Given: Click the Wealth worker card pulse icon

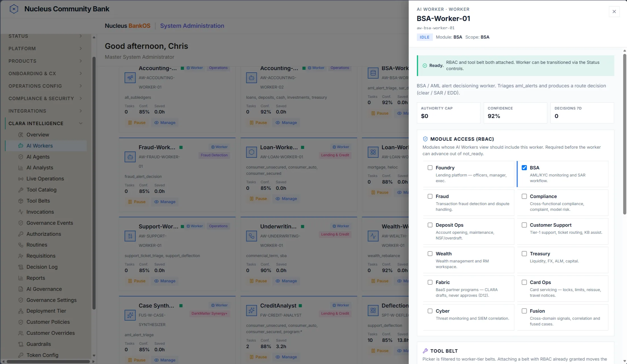Looking at the screenshot, I should click(x=373, y=236).
